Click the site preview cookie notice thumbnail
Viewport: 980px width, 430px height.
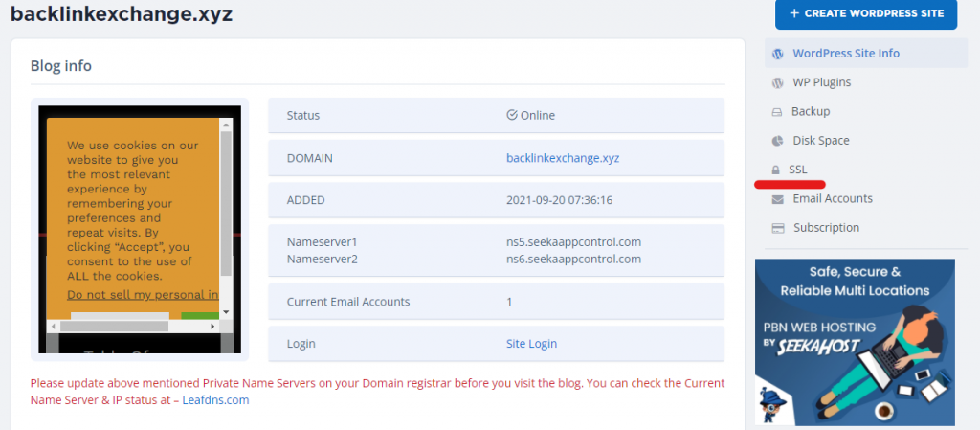click(140, 230)
